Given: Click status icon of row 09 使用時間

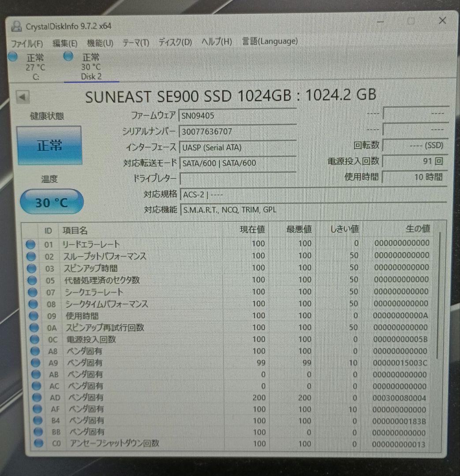Looking at the screenshot, I should (x=34, y=316).
